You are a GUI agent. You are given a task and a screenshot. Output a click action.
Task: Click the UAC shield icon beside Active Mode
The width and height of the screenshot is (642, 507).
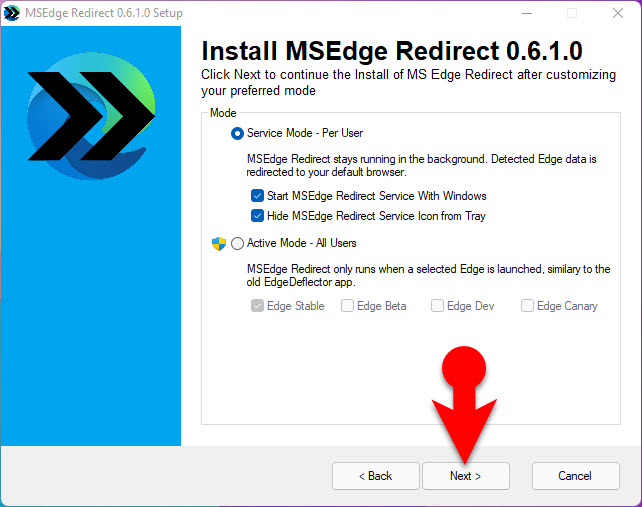[x=219, y=244]
